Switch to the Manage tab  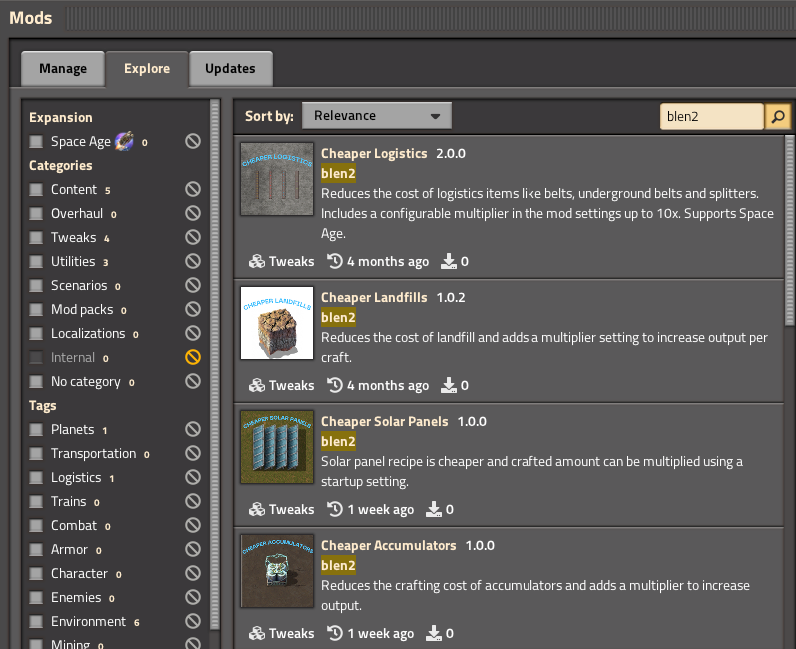[x=63, y=69]
